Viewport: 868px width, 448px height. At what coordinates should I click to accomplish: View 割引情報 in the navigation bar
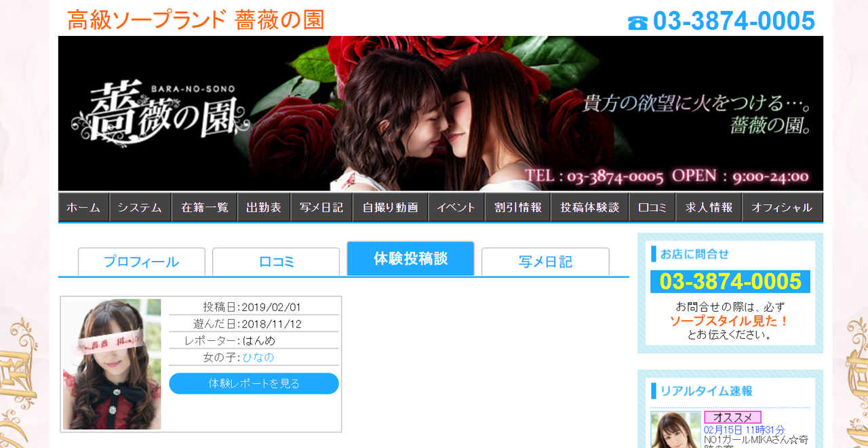pos(518,207)
